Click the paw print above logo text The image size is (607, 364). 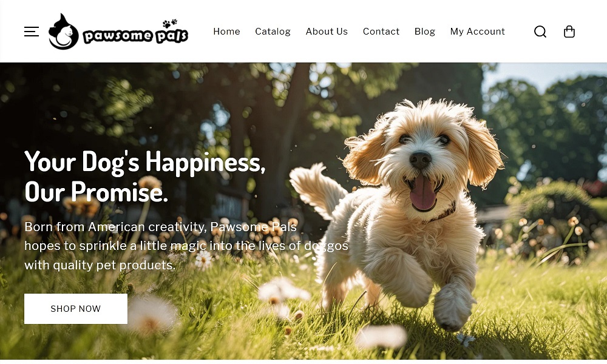point(169,24)
